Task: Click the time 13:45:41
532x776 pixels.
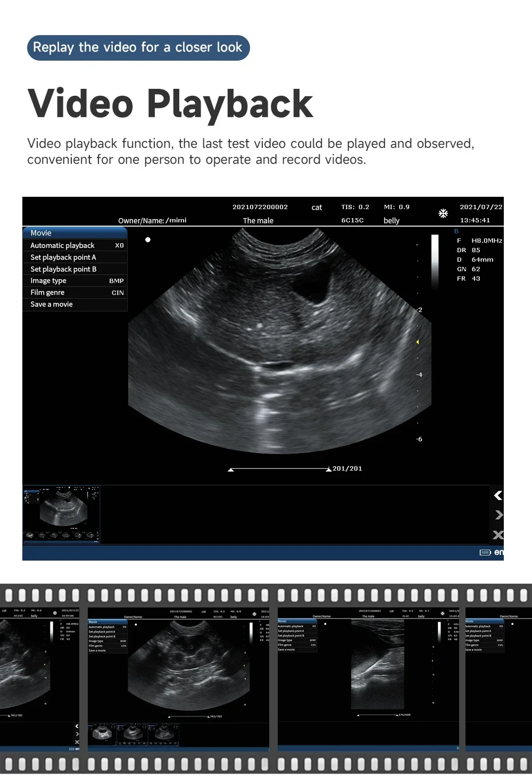Action: pos(475,220)
